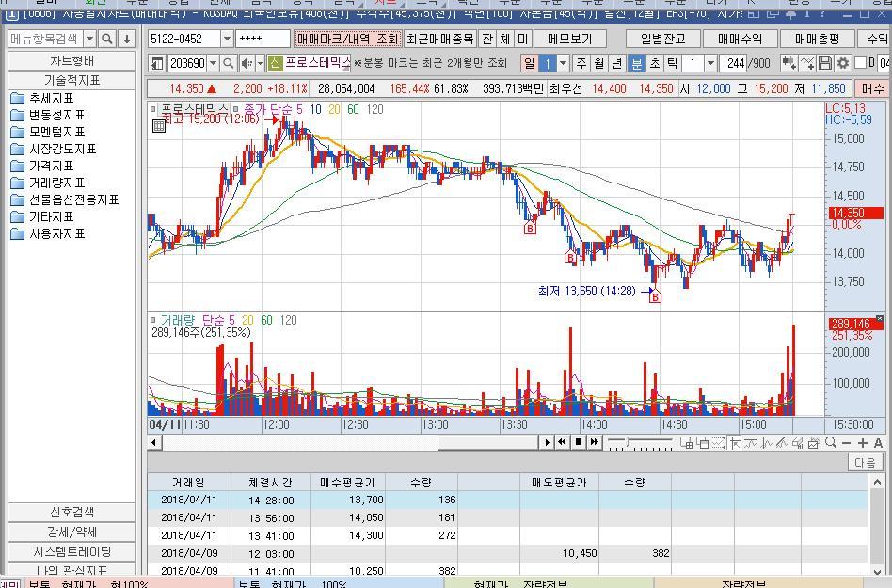Open chart settings gear icon
Screen dimensions: 892x588
coord(842,62)
